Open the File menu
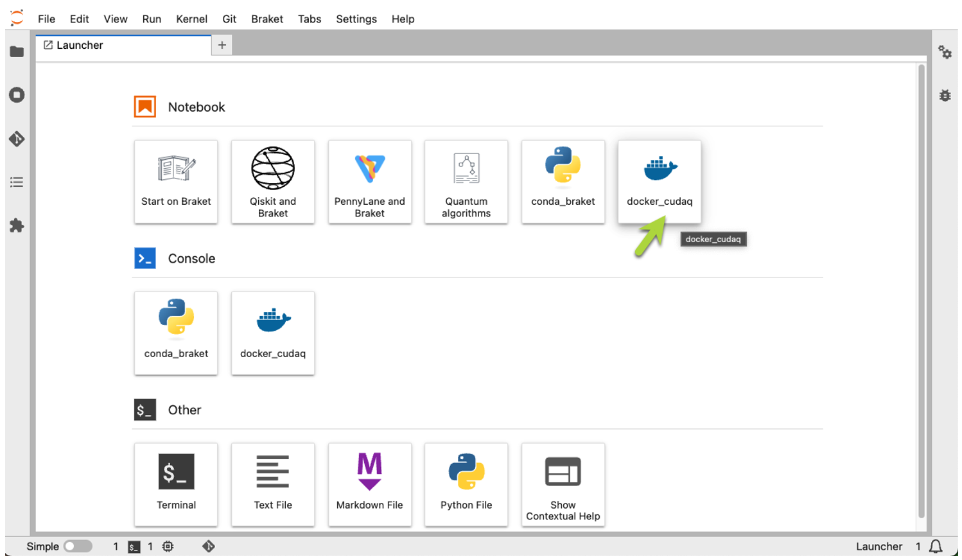The width and height of the screenshot is (962, 560). click(x=46, y=19)
